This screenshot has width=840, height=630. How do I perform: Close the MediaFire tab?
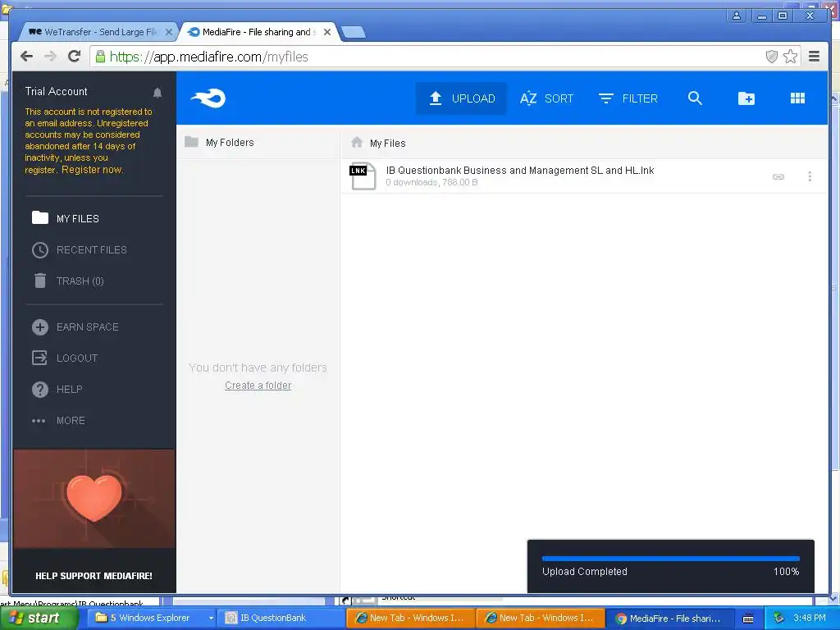[x=327, y=32]
